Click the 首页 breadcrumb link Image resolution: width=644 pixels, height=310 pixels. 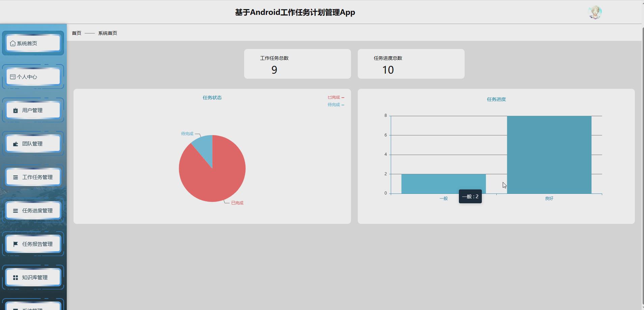tap(77, 33)
